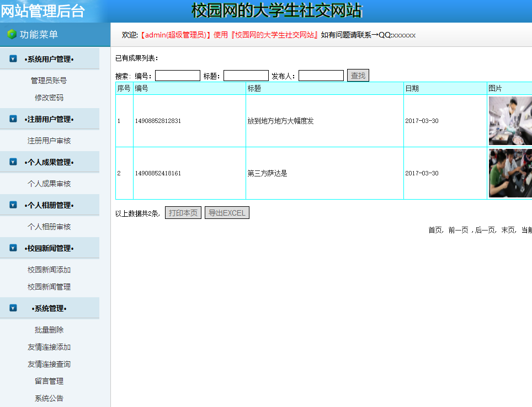Image resolution: width=532 pixels, height=407 pixels.
Task: Go to 首页 in pagination
Action: [435, 231]
